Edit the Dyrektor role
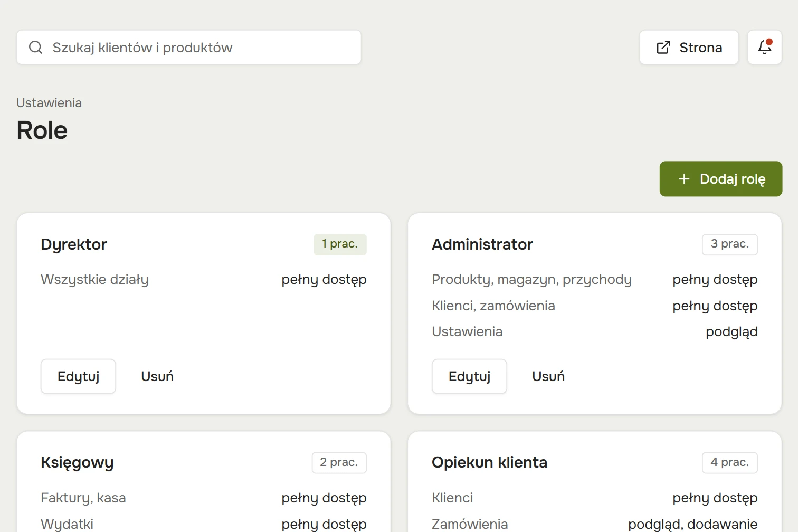 click(x=78, y=376)
